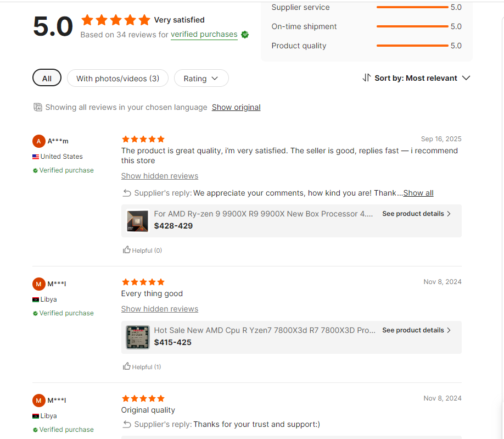Click the 7800X3D CPU product thumbnail
Screen dimensions: 504x439
pos(138,337)
